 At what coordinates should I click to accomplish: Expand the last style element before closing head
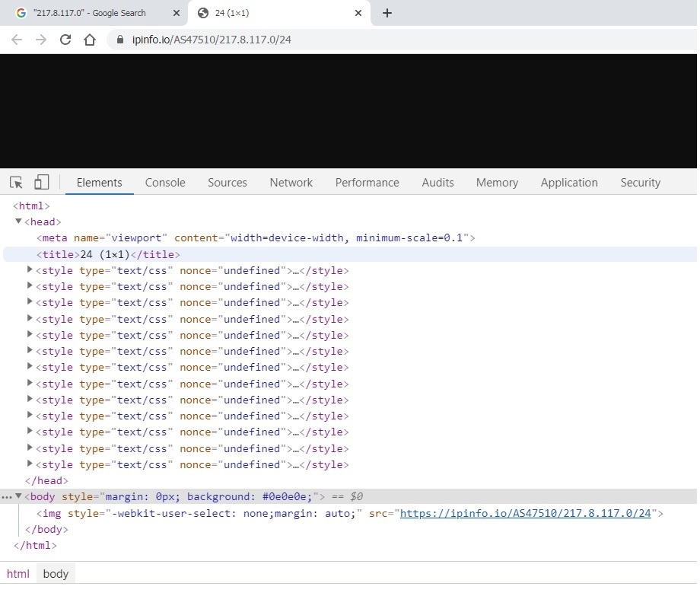coord(30,464)
